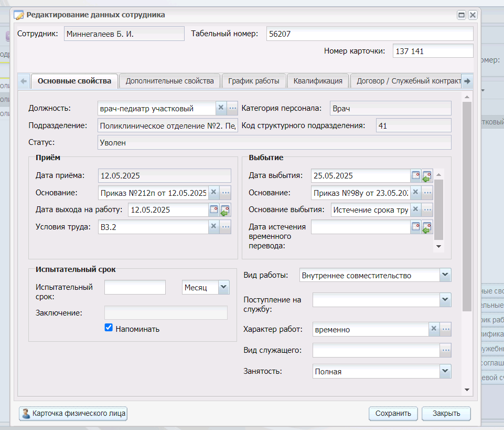Open Условия труда lookup ellipsis
This screenshot has height=430, width=504.
click(226, 227)
